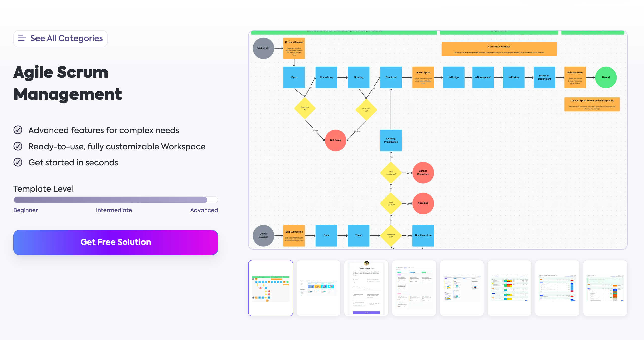The height and width of the screenshot is (340, 644).
Task: Click the Continuous Updates orange banner
Action: 499,49
